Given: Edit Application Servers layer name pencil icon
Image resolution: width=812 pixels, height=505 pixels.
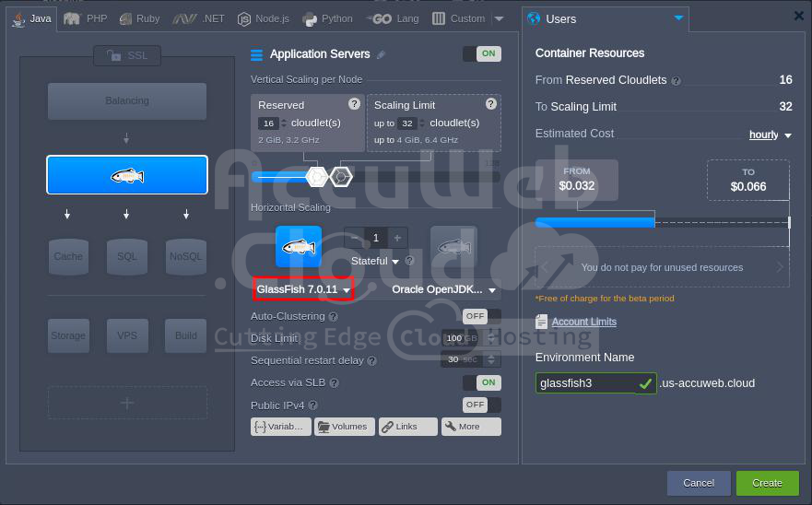Looking at the screenshot, I should pyautogui.click(x=382, y=55).
